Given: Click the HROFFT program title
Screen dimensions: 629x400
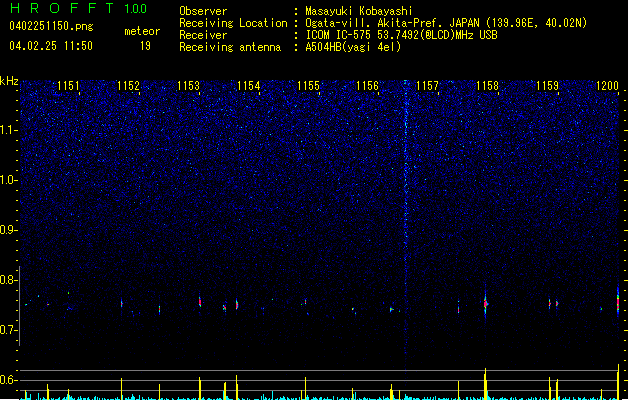Looking at the screenshot, I should (62, 8).
